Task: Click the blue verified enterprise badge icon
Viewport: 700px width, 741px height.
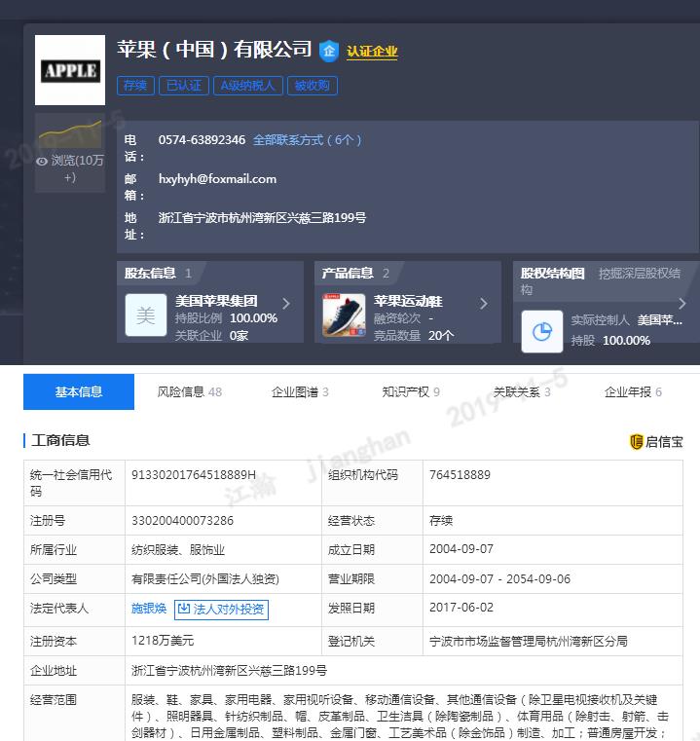Action: [329, 51]
